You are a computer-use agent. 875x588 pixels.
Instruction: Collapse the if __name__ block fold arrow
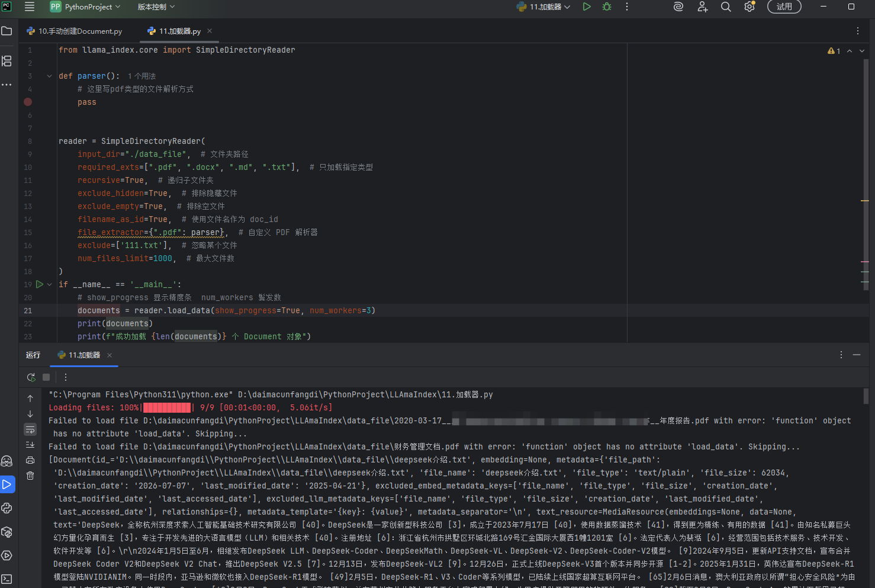coord(49,284)
